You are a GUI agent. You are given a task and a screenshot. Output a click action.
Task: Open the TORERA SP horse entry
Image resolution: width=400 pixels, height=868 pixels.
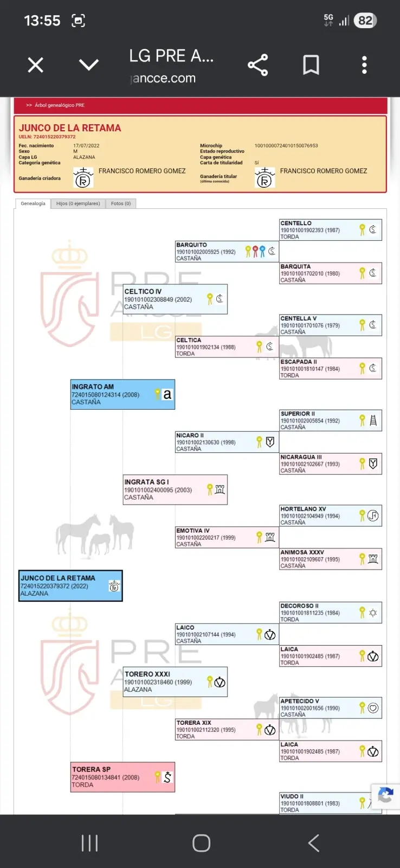click(x=122, y=777)
